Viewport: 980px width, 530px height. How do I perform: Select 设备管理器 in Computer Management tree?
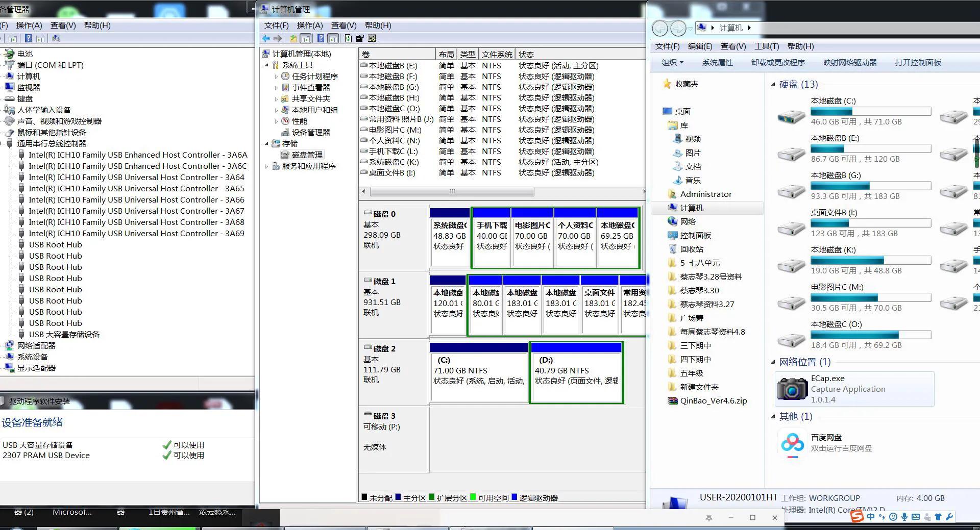(x=310, y=132)
